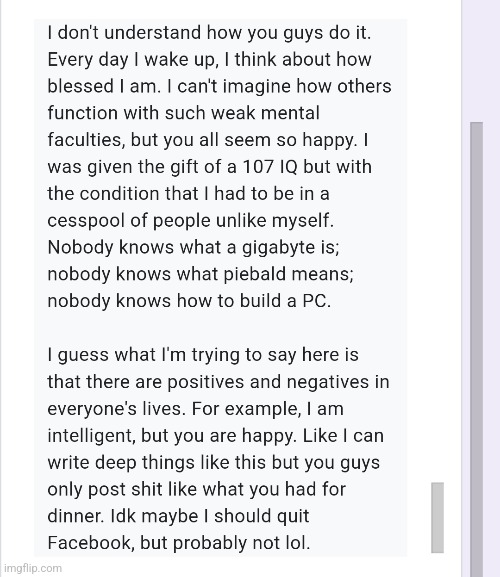
Task: Click the light gray inner scrollbar thumb
Action: coord(437,517)
